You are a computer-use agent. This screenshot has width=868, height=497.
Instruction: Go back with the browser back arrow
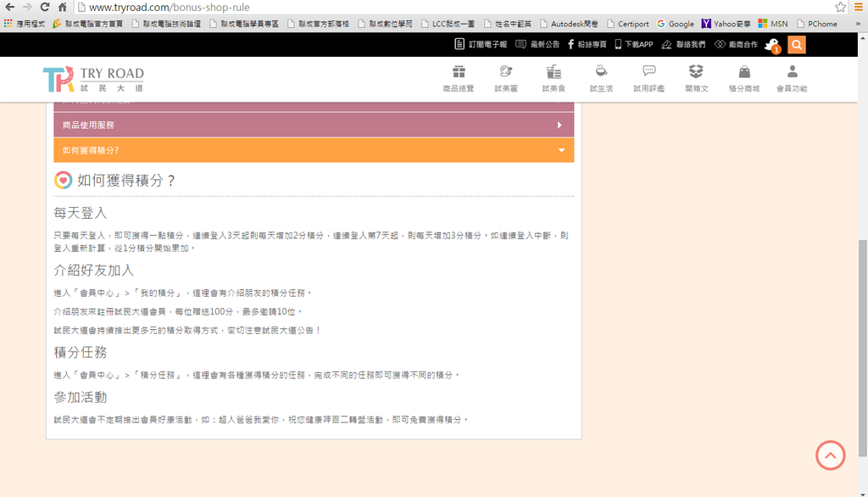click(9, 7)
